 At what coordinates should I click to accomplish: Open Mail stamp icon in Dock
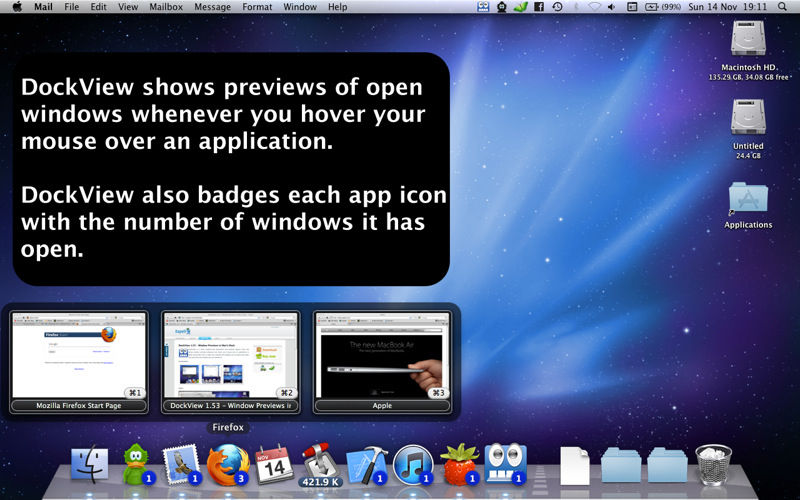(181, 464)
